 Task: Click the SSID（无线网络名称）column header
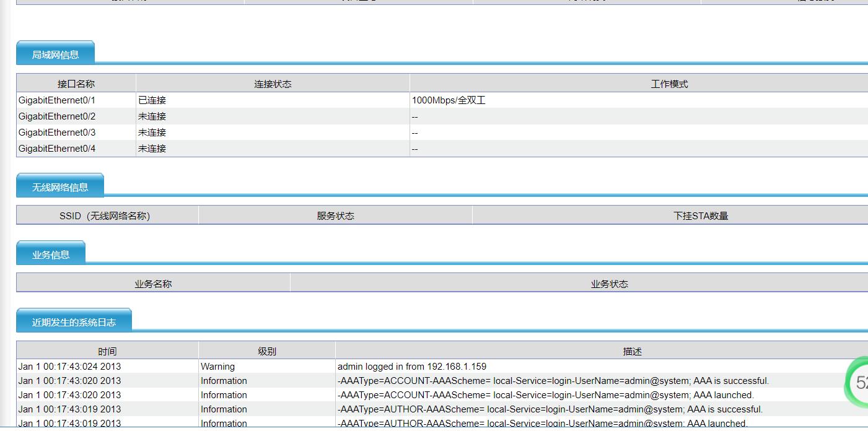click(107, 215)
